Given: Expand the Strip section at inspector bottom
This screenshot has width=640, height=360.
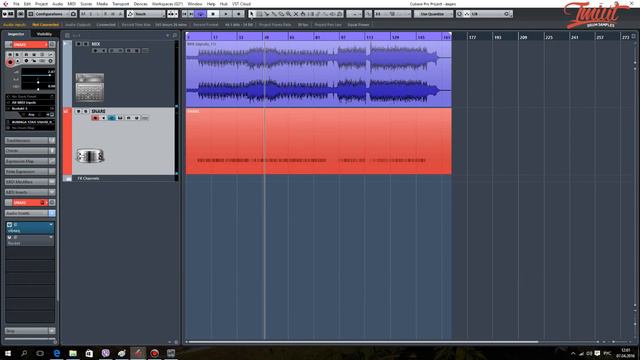Looking at the screenshot, I should [x=30, y=331].
